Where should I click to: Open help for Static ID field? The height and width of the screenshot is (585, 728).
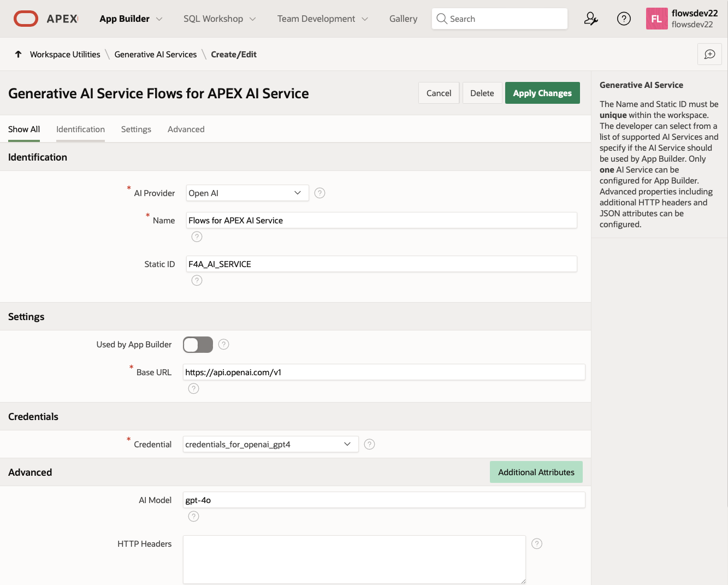coord(197,280)
